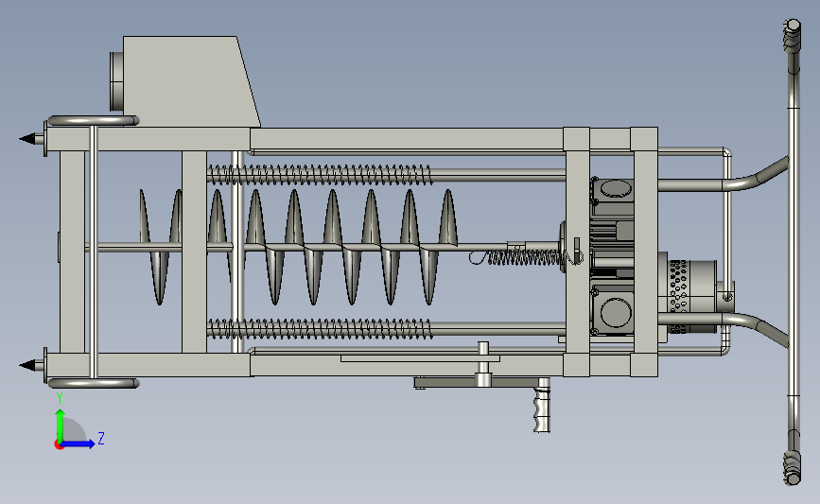Select the lower coil spring on the guide rod
820x504 pixels.
click(319, 328)
